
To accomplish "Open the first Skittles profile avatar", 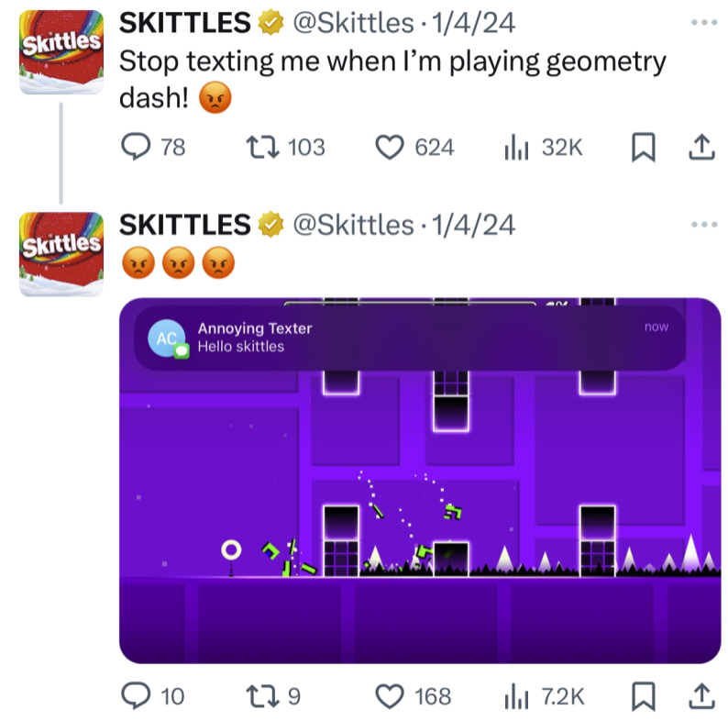I will click(61, 52).
